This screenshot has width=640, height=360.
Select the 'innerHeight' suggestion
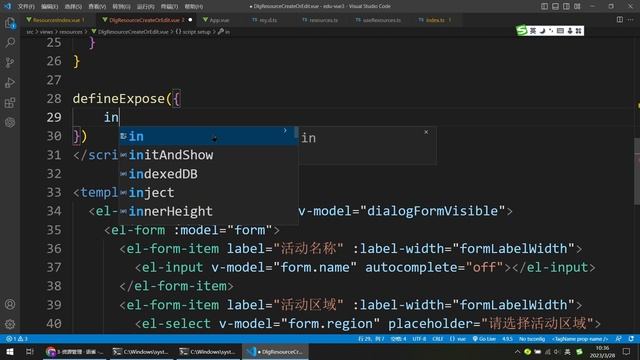[209, 211]
